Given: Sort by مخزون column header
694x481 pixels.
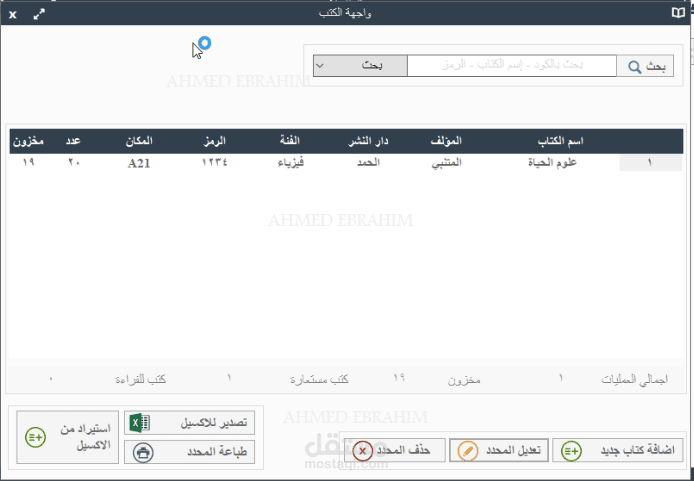Looking at the screenshot, I should click(28, 142).
